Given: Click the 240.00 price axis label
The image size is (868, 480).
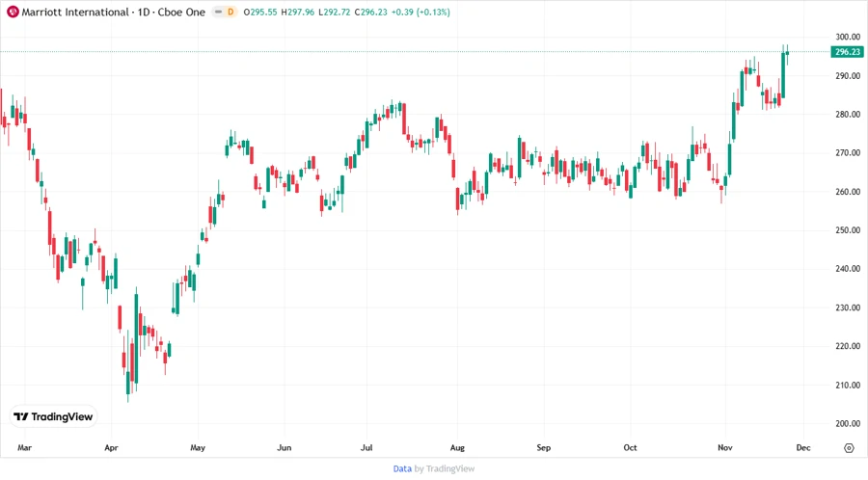Looking at the screenshot, I should [848, 269].
